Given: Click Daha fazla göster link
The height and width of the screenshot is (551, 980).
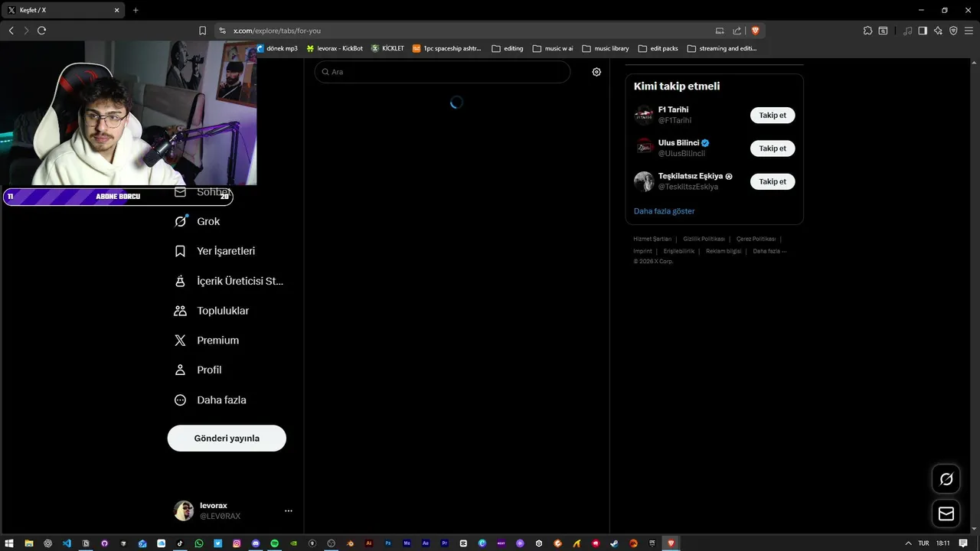Looking at the screenshot, I should click(x=665, y=211).
